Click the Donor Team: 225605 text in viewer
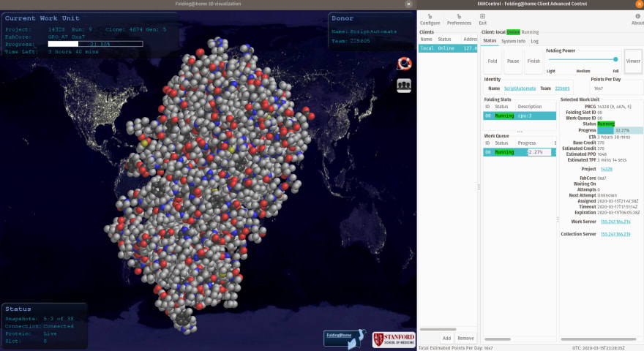644x351 pixels. pos(351,41)
